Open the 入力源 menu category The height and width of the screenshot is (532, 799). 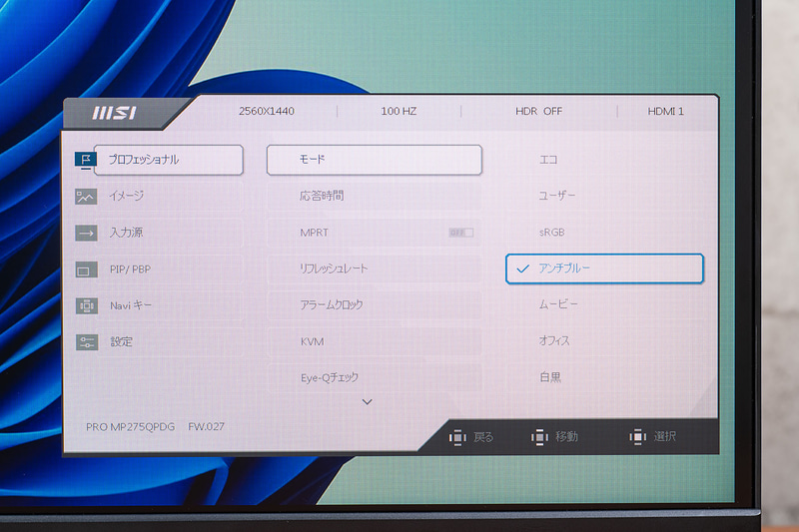pos(168,234)
